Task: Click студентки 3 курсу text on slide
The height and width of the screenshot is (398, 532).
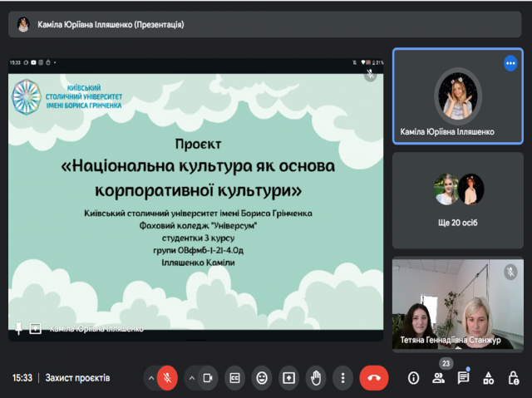Action: click(x=198, y=238)
